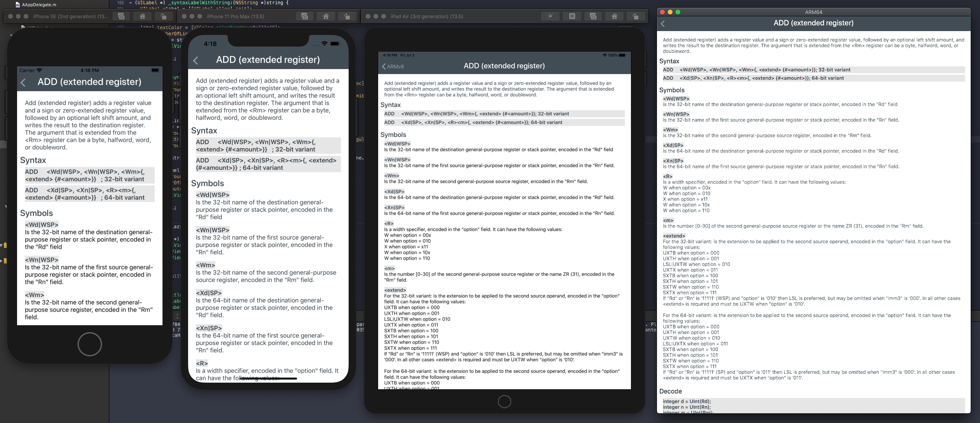Screen dimensions: 980x423
Task: Toggle appearance mode on iPad Air simulator
Action: [550, 16]
